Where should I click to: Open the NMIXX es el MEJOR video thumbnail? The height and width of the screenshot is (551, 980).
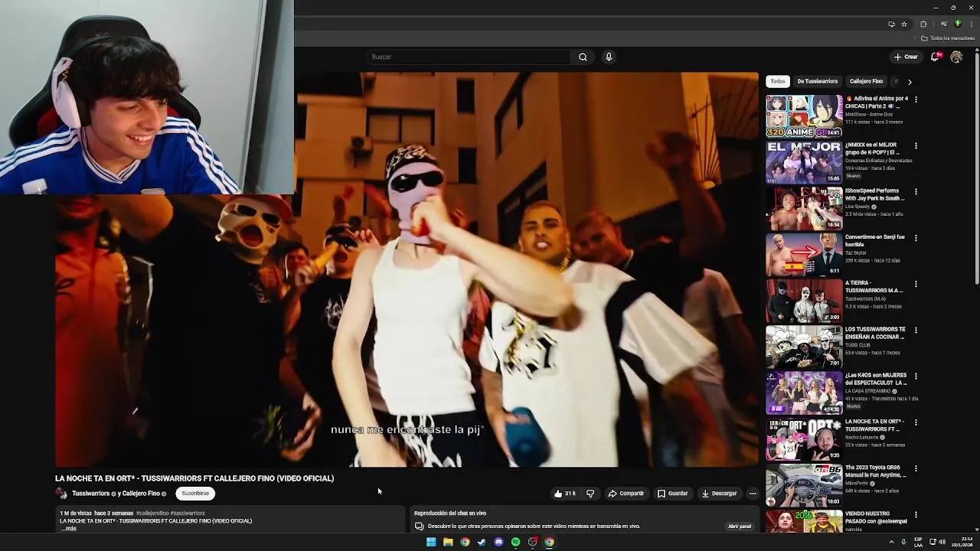click(804, 162)
